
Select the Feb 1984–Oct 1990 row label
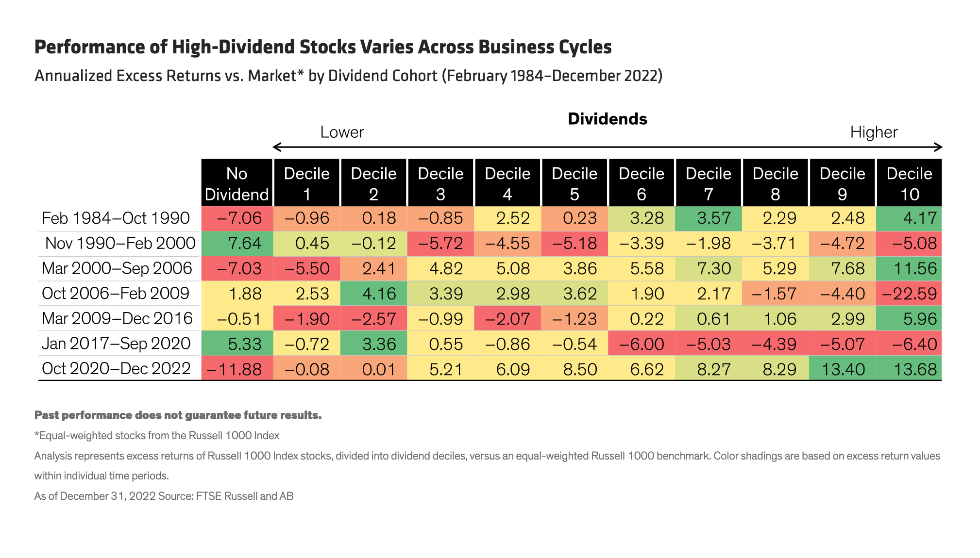[x=116, y=218]
